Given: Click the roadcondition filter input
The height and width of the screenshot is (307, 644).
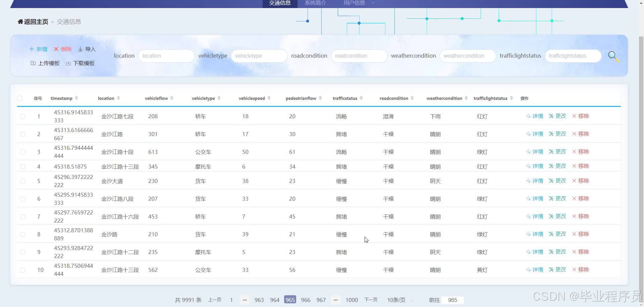Looking at the screenshot, I should click(359, 56).
